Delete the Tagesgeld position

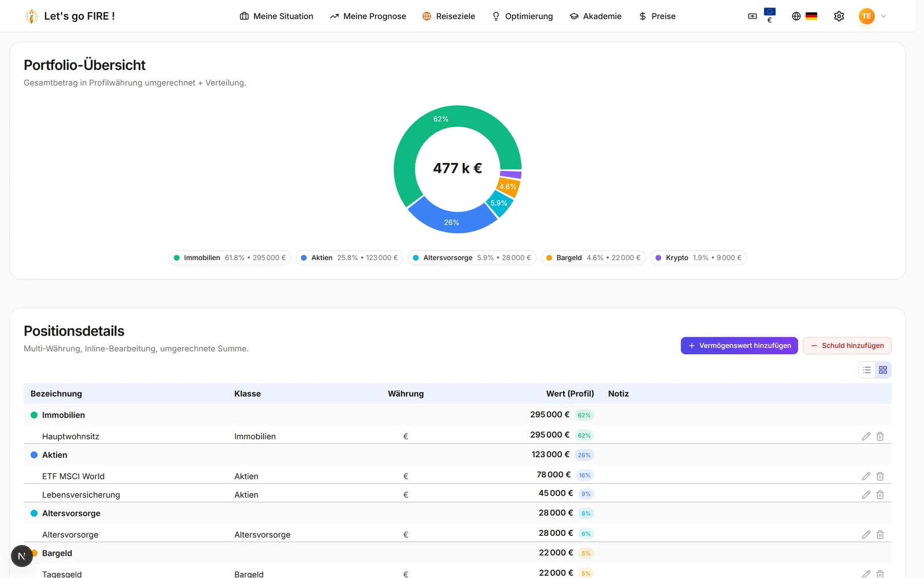[x=880, y=574]
